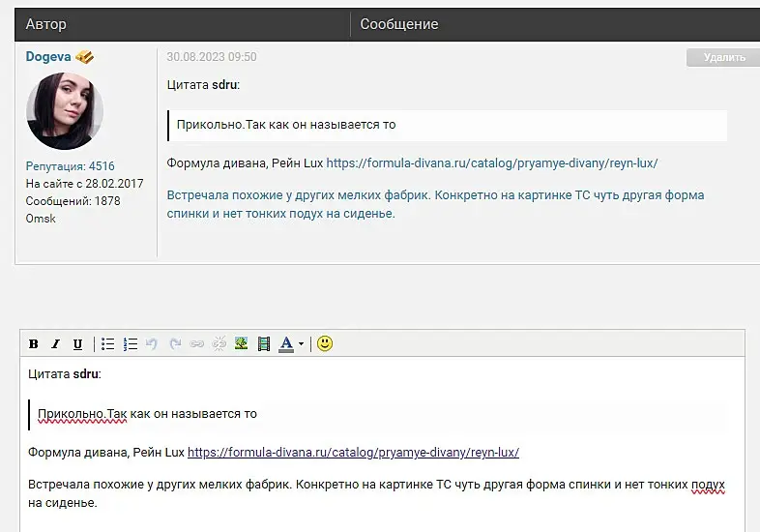Click the Сообщение column header
The image size is (760, 532).
pyautogui.click(x=399, y=24)
